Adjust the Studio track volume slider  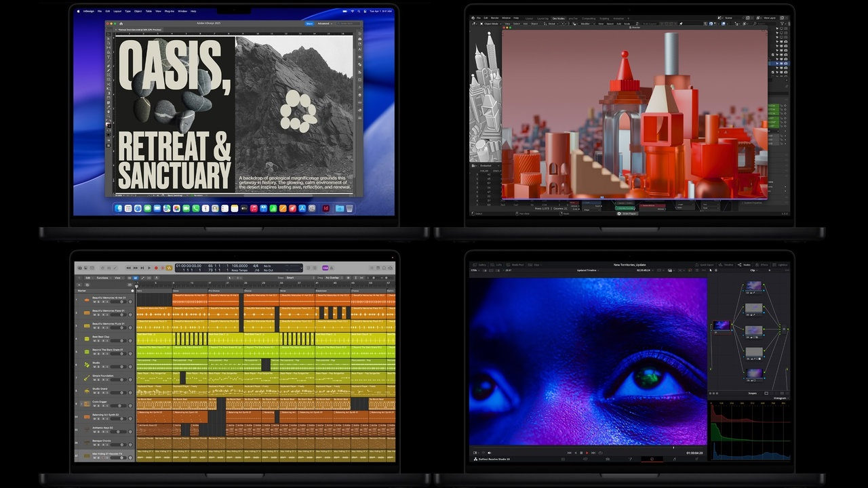(x=120, y=367)
